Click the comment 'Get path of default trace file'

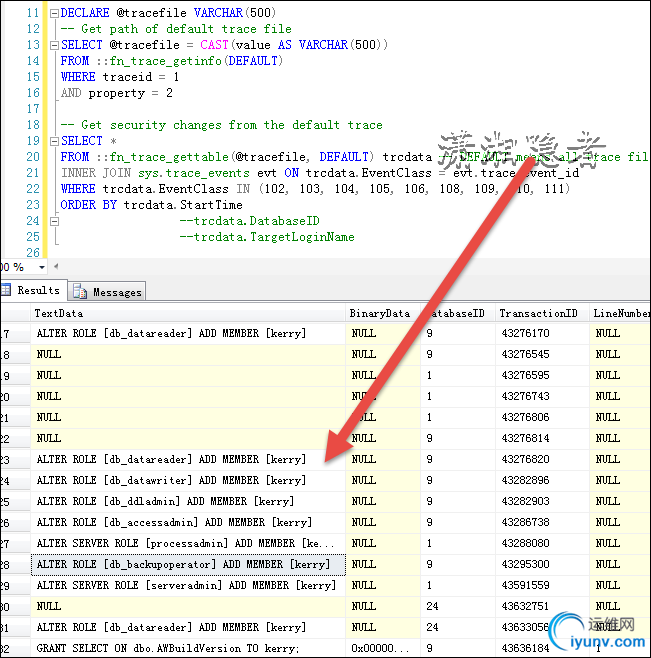pos(176,29)
